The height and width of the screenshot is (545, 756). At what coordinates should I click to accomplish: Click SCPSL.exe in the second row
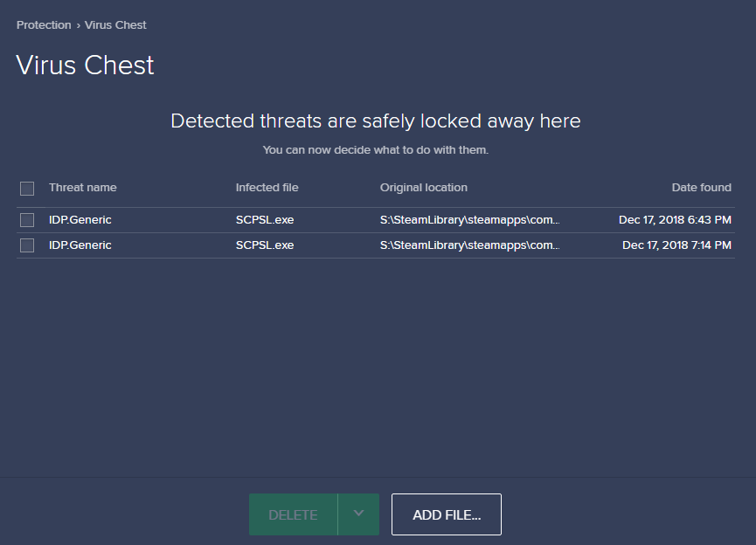point(264,245)
